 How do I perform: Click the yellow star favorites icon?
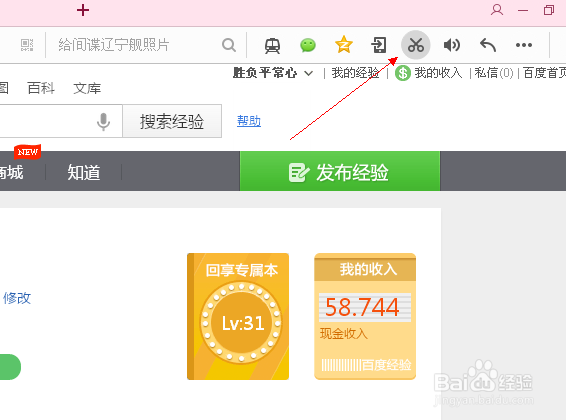tap(343, 45)
